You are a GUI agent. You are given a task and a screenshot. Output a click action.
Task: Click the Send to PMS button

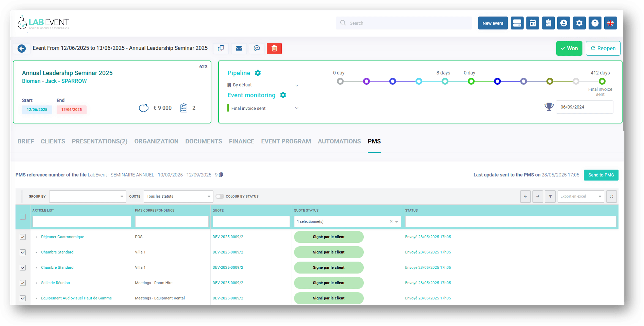[x=601, y=175]
